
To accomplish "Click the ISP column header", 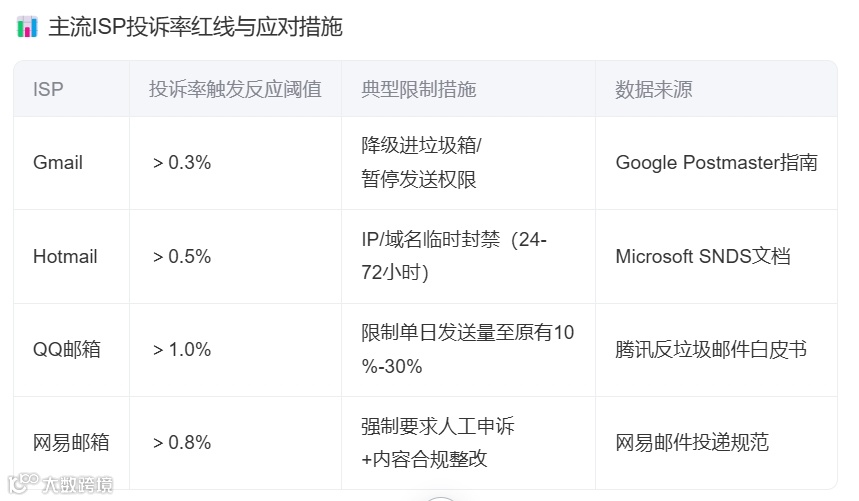I will (x=48, y=89).
